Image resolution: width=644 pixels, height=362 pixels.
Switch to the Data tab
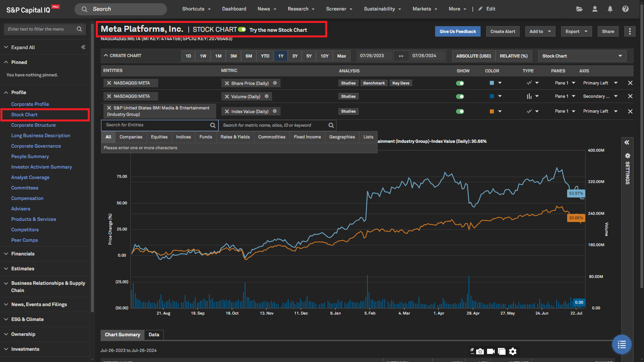pyautogui.click(x=154, y=335)
